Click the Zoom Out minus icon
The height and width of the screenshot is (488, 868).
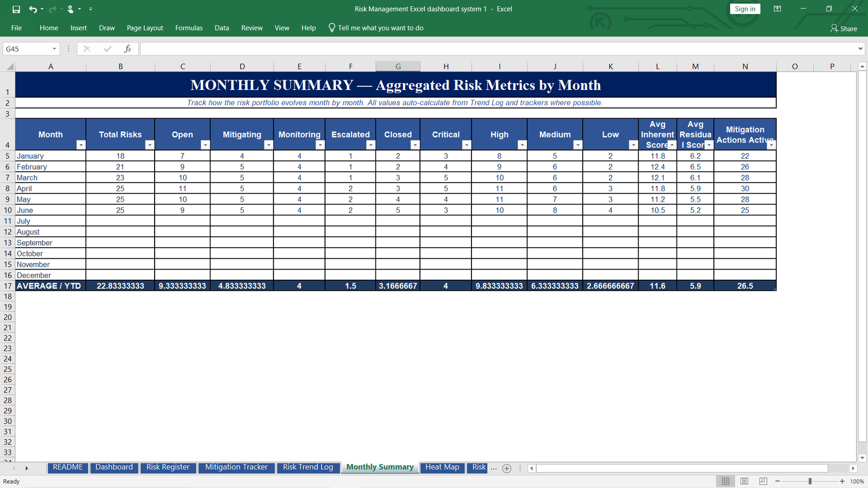click(x=777, y=481)
